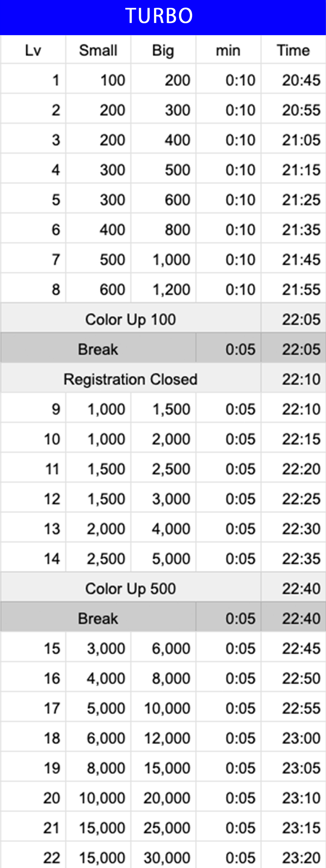Select the Registration Closed row
The height and width of the screenshot is (868, 326).
click(131, 379)
